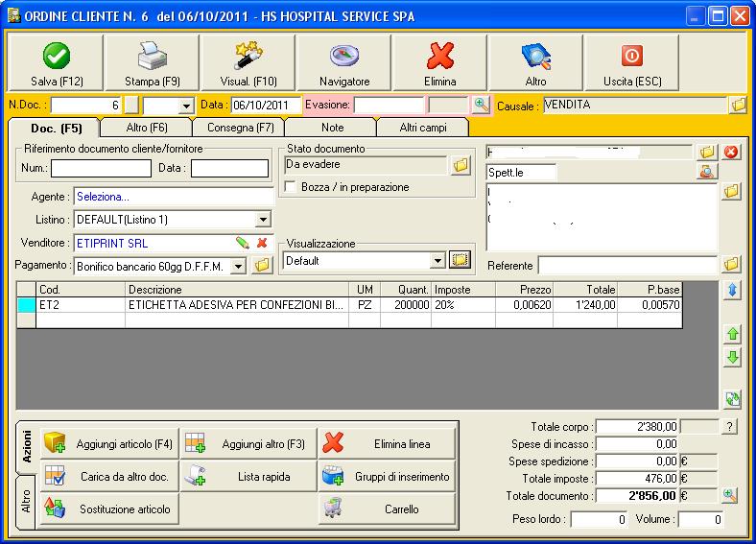756x544 pixels.
Task: Click the customer search icon beside Spett.le
Action: (707, 171)
